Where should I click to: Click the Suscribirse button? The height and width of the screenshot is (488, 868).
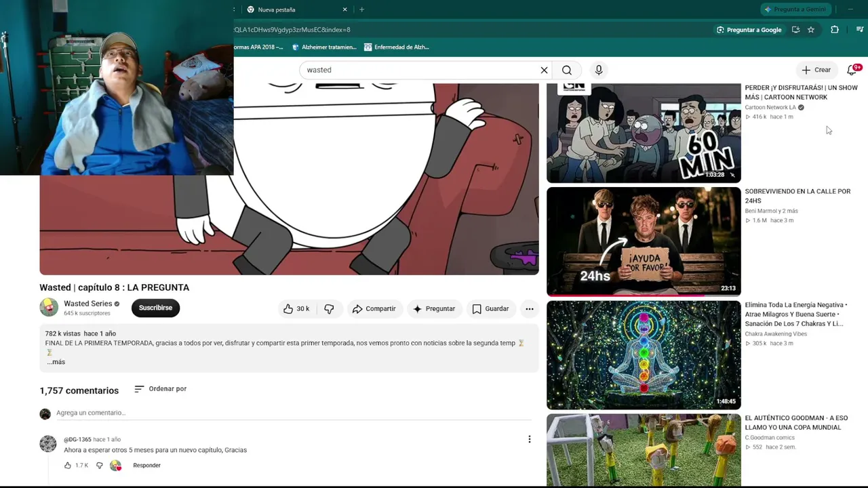155,308
